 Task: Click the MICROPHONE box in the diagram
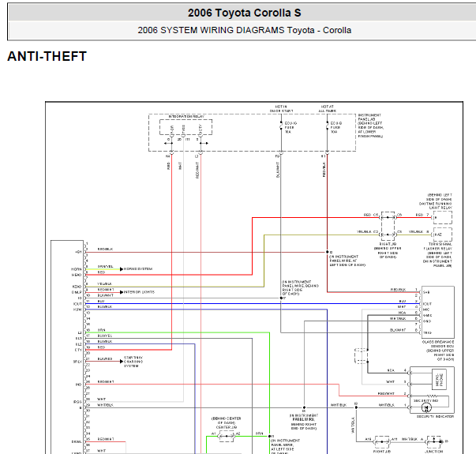click(x=439, y=379)
